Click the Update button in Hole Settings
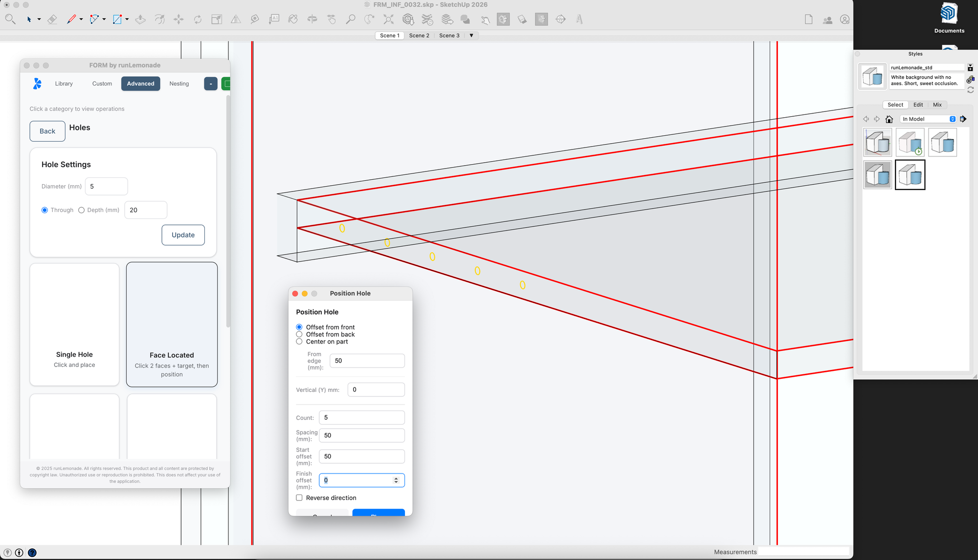Viewport: 978px width, 560px height. click(183, 235)
